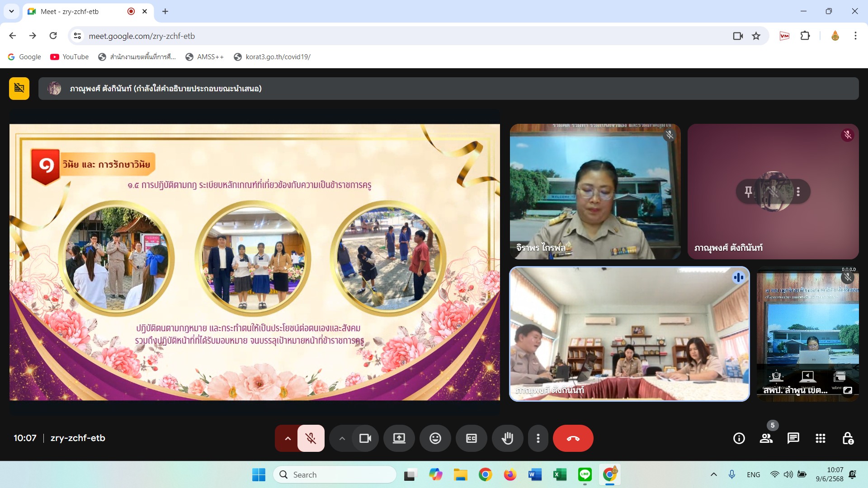868x488 pixels.
Task: Bookmark this page with star icon
Action: pos(756,36)
